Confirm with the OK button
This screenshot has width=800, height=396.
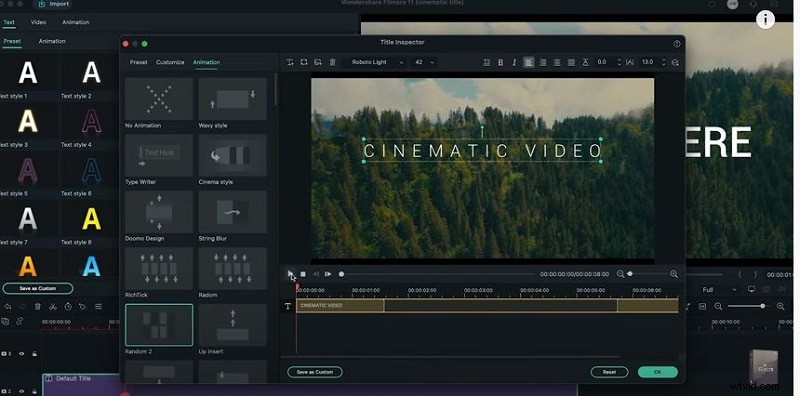(658, 372)
